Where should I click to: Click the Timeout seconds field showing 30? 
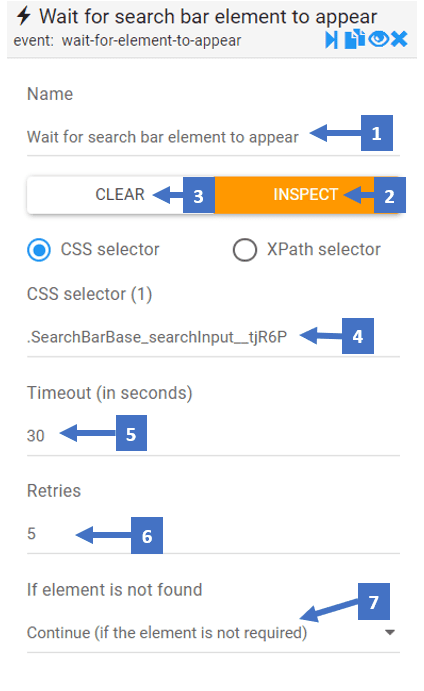(x=213, y=436)
